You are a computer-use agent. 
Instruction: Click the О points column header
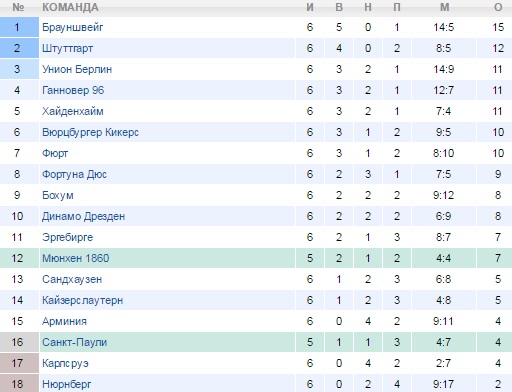498,7
